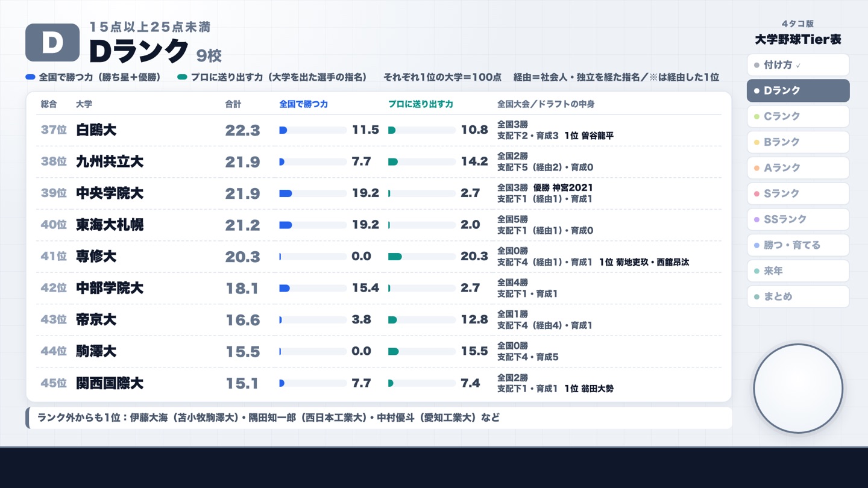Jump to the 来年 section
This screenshot has width=868, height=488.
tap(798, 271)
